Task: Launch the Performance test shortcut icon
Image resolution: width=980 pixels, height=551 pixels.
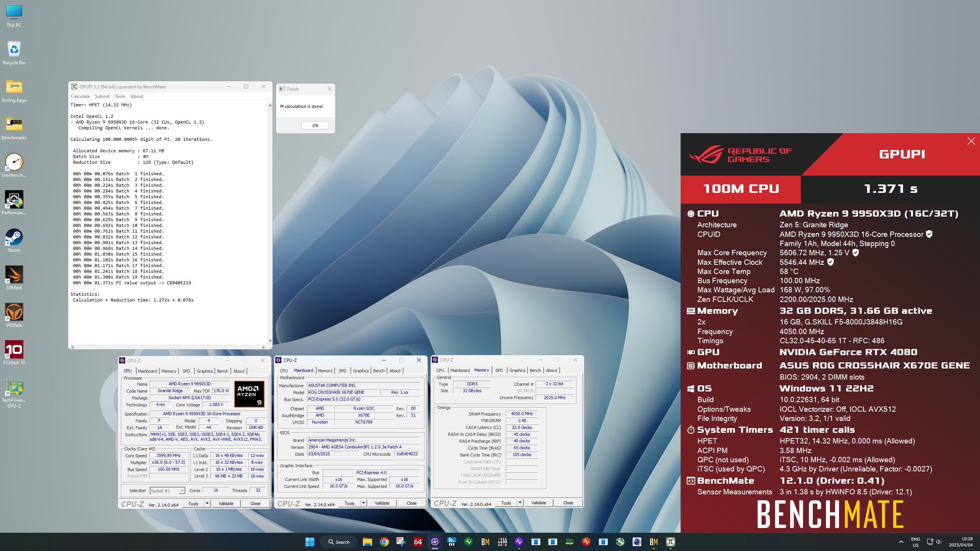Action: coord(14,203)
